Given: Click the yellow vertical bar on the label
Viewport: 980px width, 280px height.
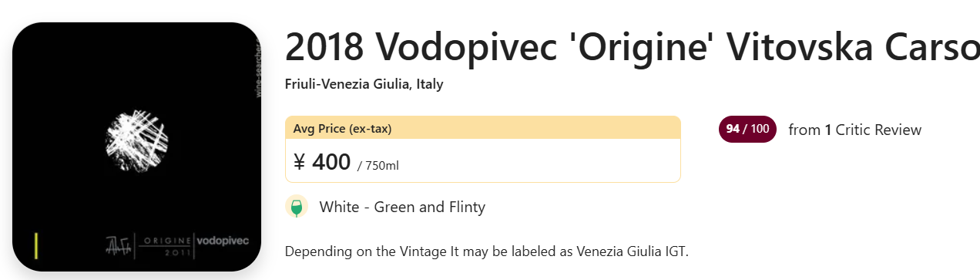Looking at the screenshot, I should 36,245.
